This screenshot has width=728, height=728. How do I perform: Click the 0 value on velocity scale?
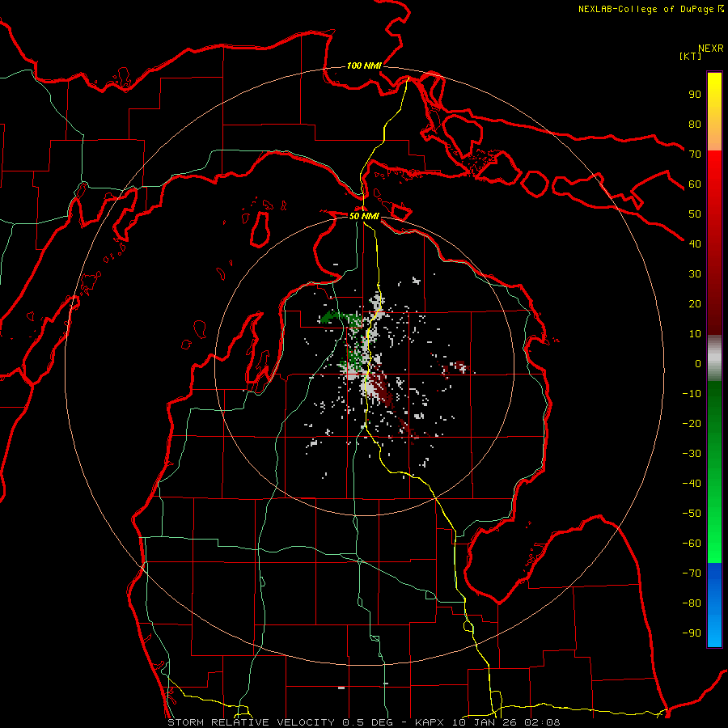[x=698, y=363]
